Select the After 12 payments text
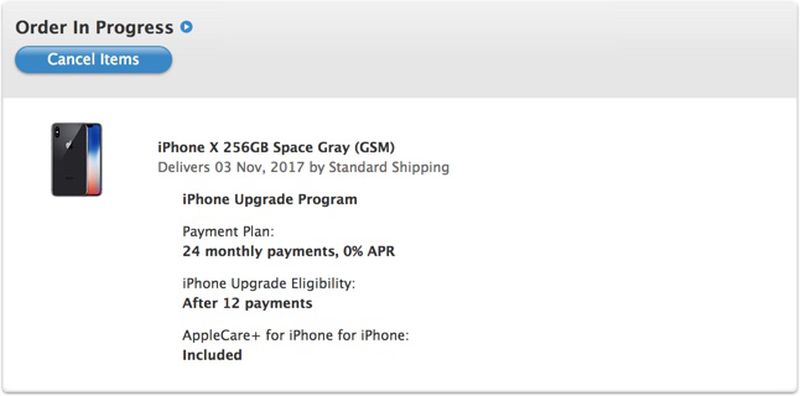 pyautogui.click(x=247, y=303)
